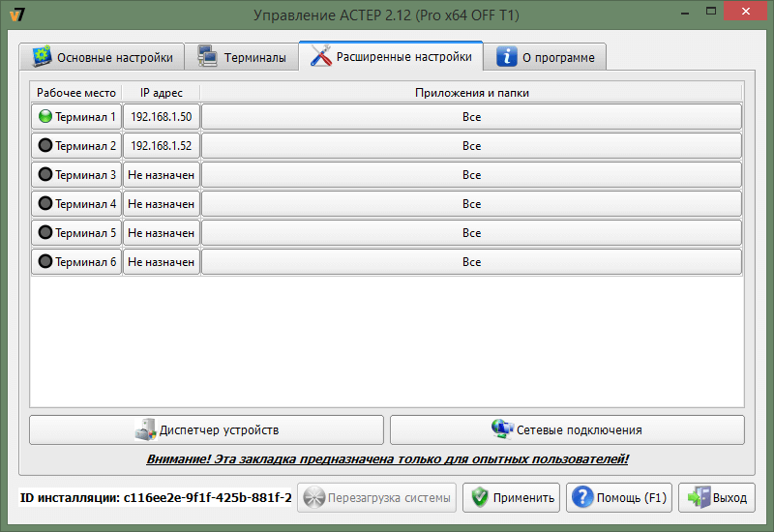
Task: Open applications setting Все for Терминал 5
Action: coord(471,233)
